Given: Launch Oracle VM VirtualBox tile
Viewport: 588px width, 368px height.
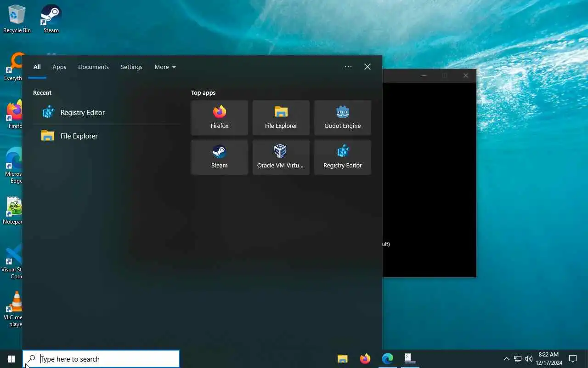Looking at the screenshot, I should click(x=281, y=157).
